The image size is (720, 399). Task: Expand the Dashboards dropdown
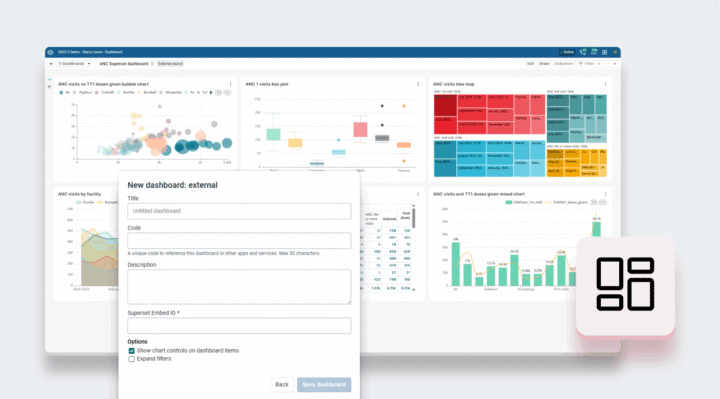tap(74, 64)
